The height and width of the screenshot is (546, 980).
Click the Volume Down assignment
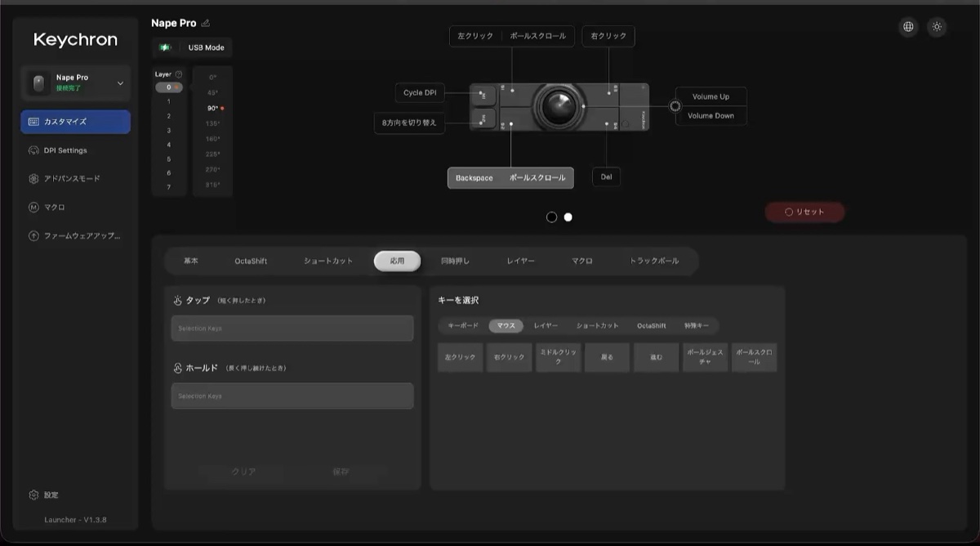(710, 116)
